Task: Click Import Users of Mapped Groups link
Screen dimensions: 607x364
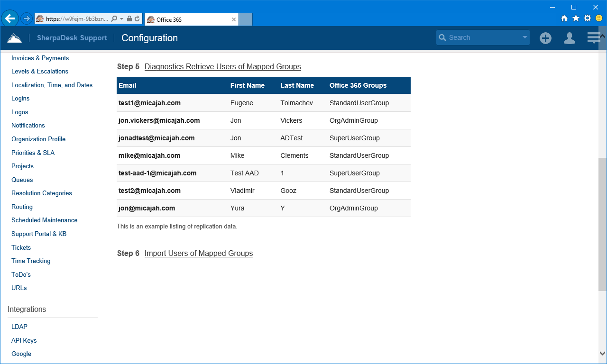Action: pos(199,253)
